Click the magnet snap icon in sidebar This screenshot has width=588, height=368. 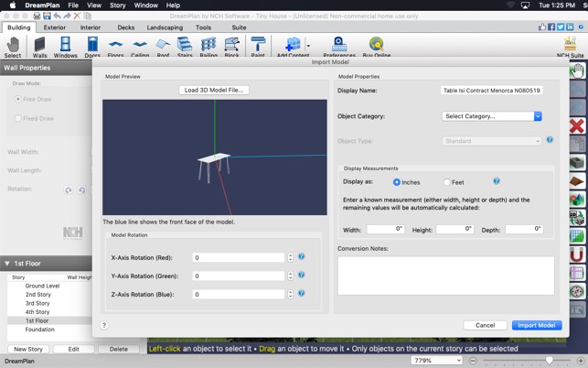point(577,254)
